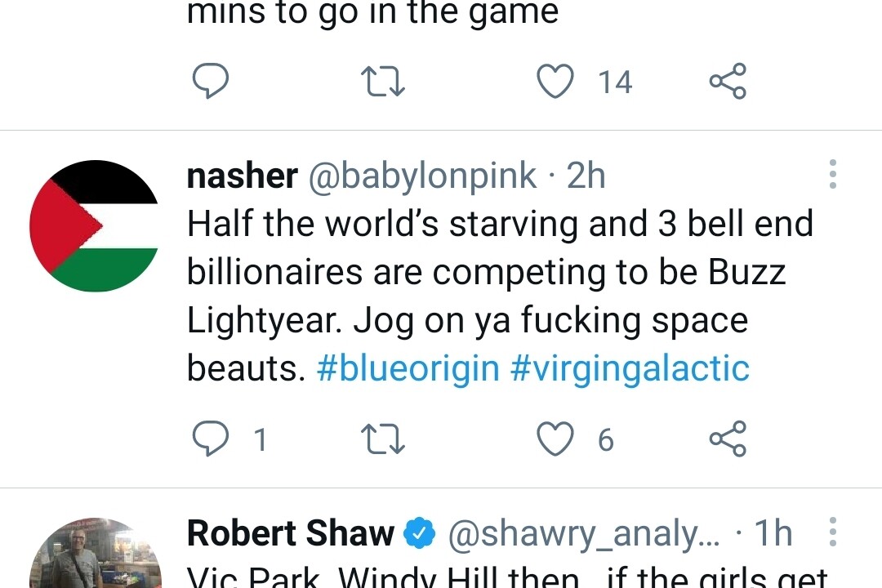Viewport: 882px width, 588px height.
Task: Share nasher's tweet
Action: coord(727,439)
